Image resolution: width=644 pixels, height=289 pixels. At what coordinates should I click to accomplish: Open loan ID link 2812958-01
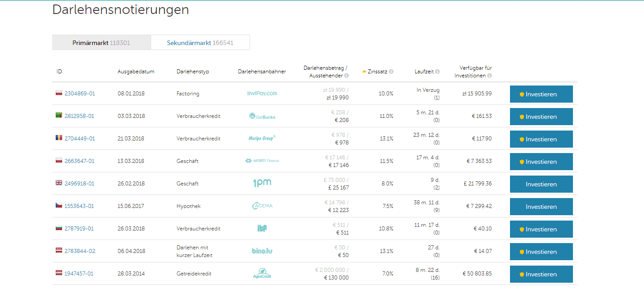(x=79, y=116)
